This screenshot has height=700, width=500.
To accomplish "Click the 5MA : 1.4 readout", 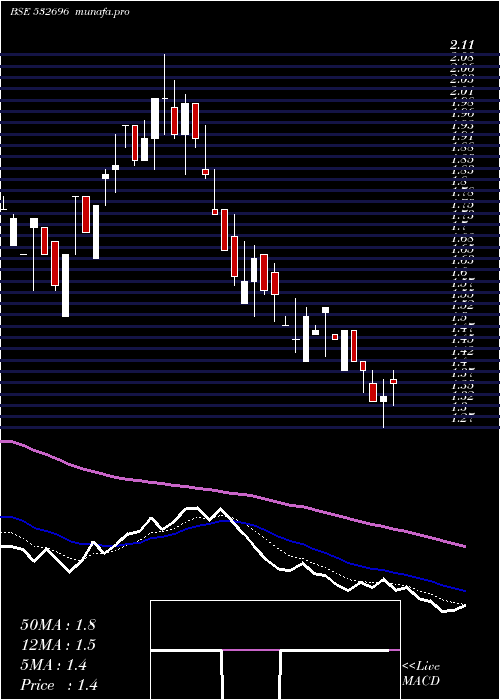I will 54,665.
